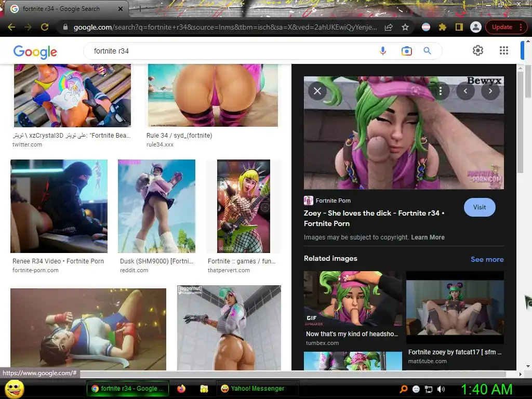Click the red Update button

[502, 27]
